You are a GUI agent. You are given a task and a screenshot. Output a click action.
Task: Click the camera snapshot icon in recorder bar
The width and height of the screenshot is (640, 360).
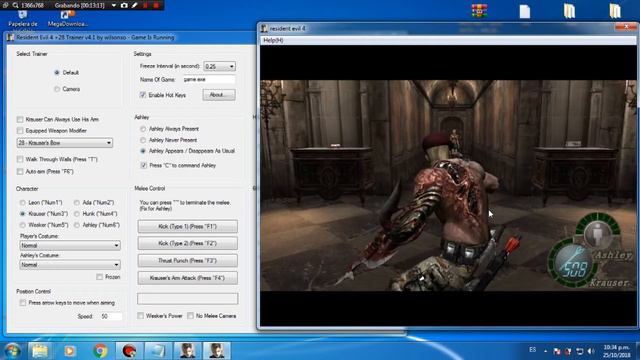point(124,5)
